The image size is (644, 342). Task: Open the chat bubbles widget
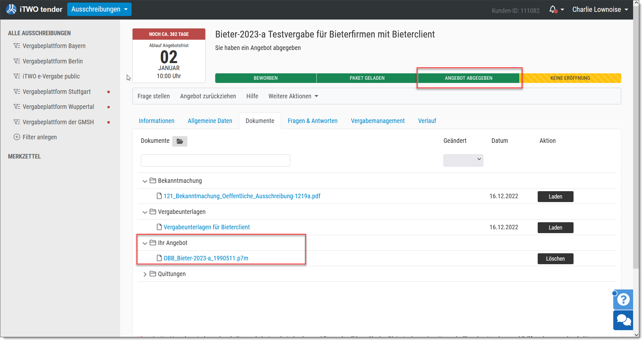point(623,320)
